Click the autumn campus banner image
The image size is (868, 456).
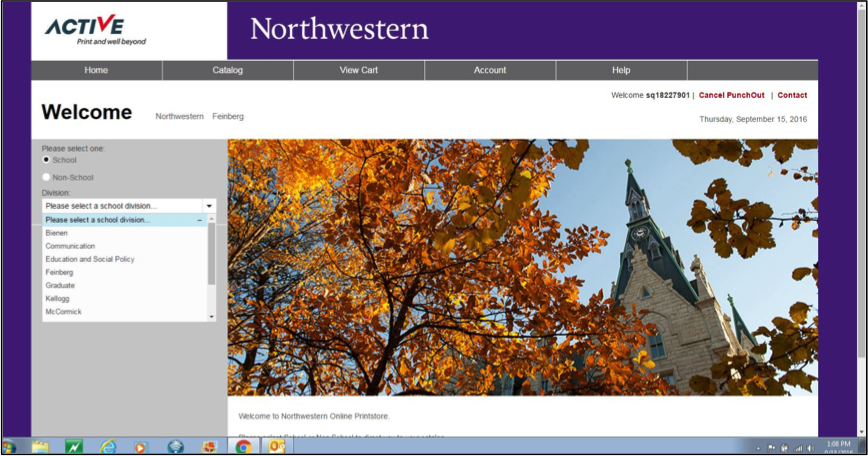coord(523,267)
